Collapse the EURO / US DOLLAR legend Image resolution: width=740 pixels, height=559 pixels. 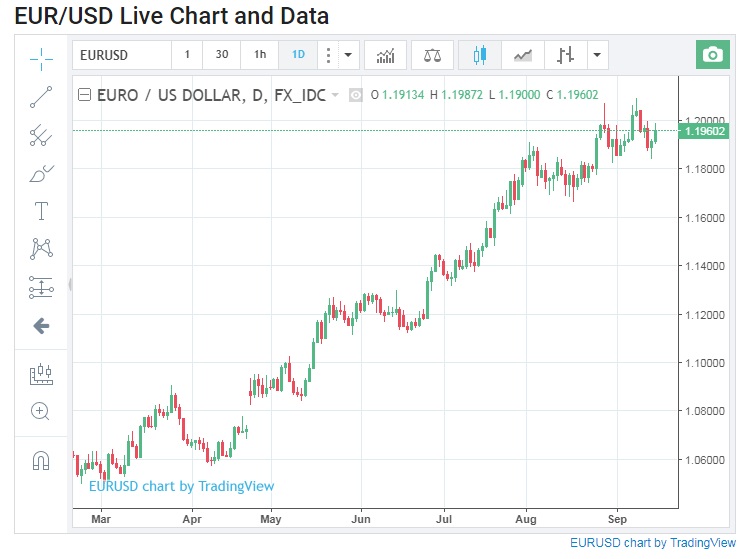click(84, 96)
